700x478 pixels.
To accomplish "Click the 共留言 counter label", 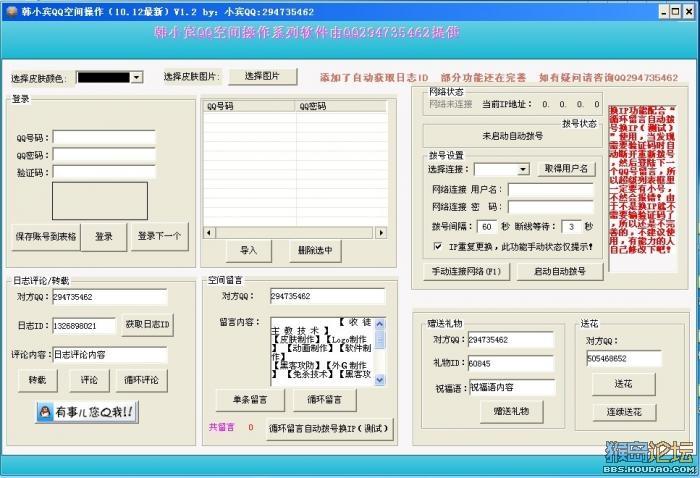I will (x=221, y=427).
